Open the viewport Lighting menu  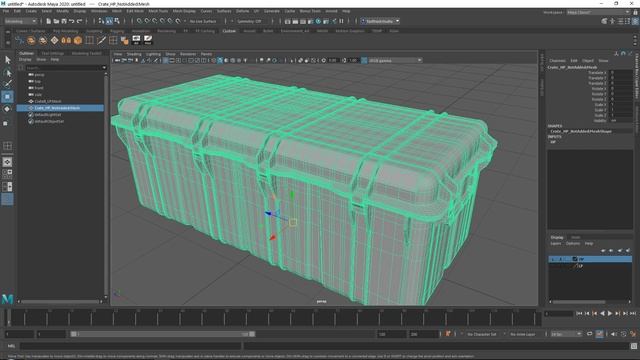pyautogui.click(x=153, y=54)
